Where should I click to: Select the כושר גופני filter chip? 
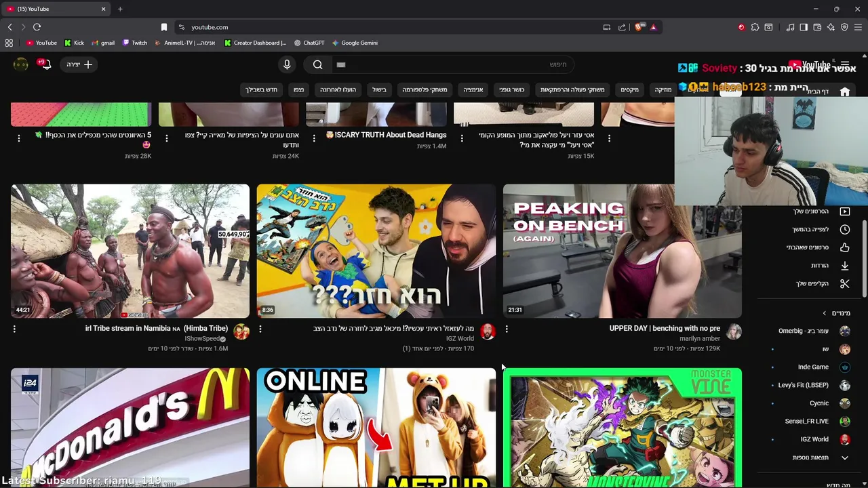512,89
